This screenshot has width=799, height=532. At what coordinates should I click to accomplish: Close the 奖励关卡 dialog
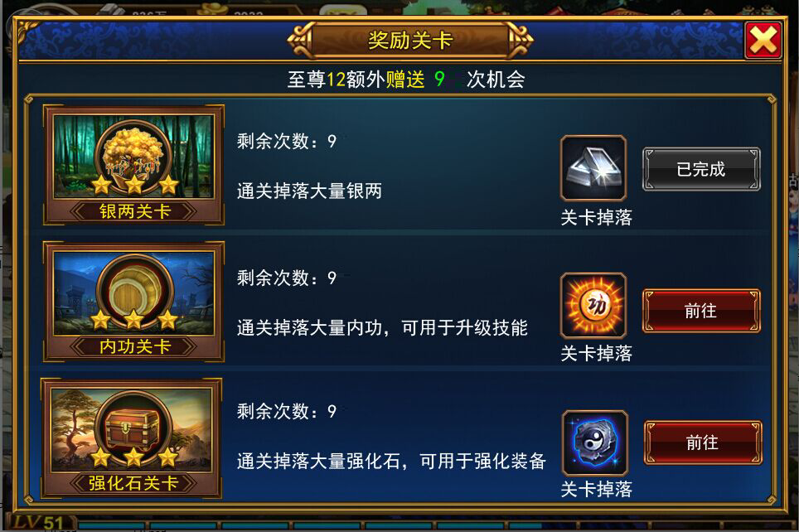763,40
